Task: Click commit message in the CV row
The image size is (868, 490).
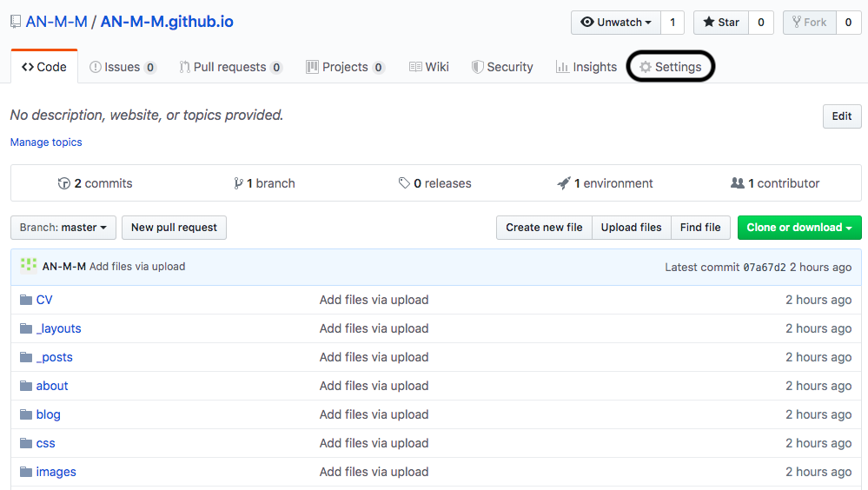Action: [374, 300]
